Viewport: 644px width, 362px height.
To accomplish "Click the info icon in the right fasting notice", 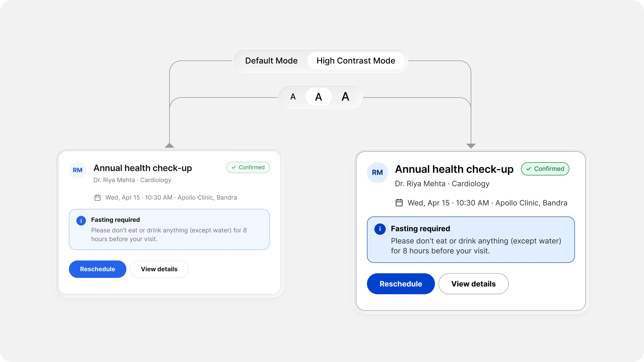I will tap(380, 229).
